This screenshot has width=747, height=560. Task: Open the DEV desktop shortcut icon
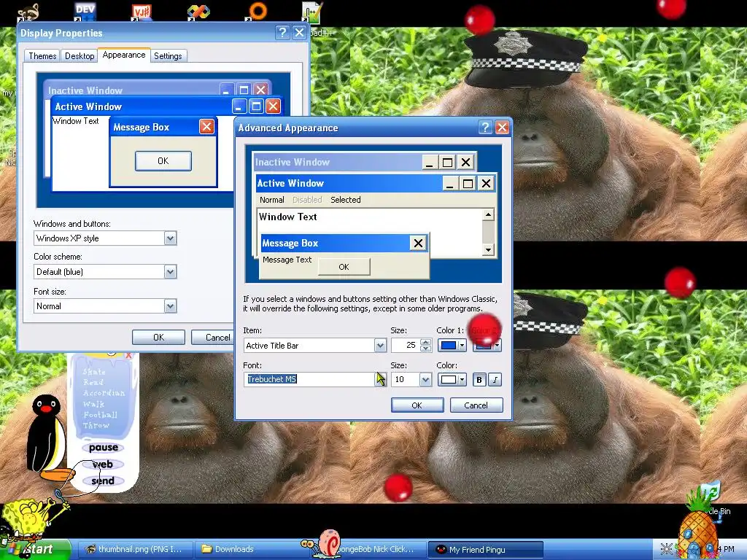(85, 11)
